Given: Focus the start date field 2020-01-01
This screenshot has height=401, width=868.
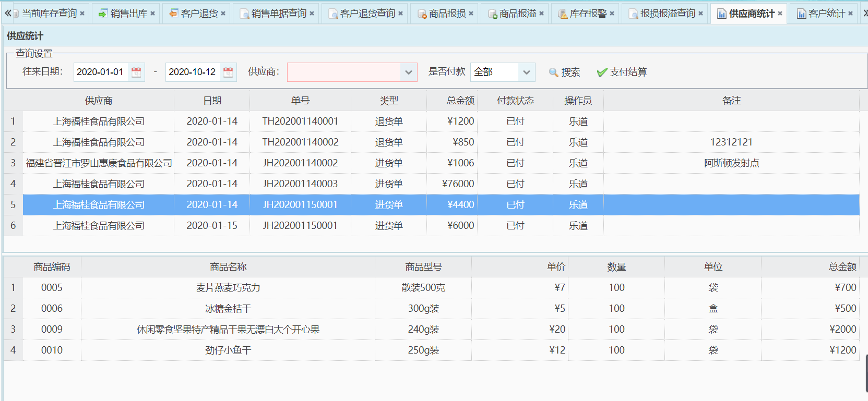Looking at the screenshot, I should pyautogui.click(x=101, y=72).
